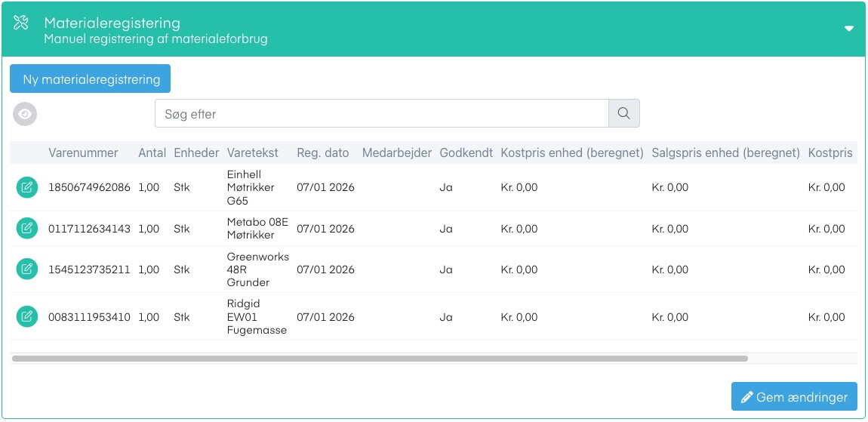Click Salgspris enhed (beregnet) column header
This screenshot has width=868, height=422.
pos(726,152)
